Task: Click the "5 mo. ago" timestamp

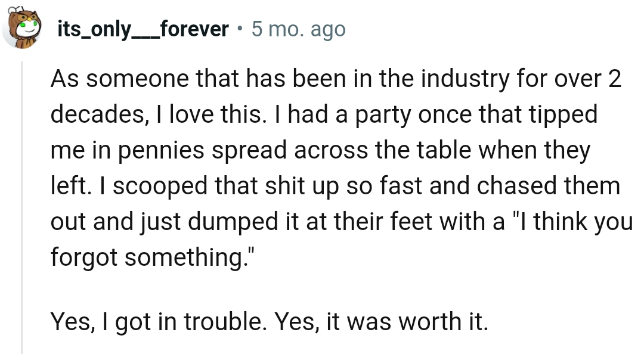Action: coord(298,29)
